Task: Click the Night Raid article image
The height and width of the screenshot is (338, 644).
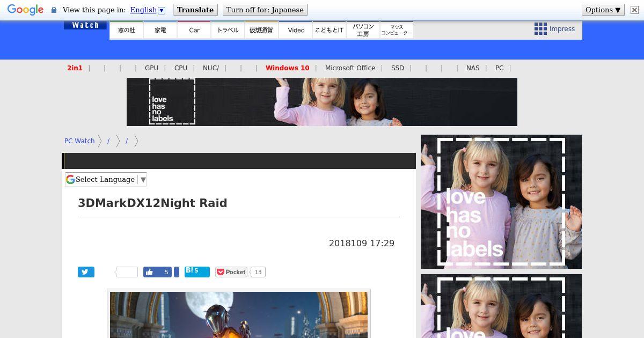Action: point(239,315)
